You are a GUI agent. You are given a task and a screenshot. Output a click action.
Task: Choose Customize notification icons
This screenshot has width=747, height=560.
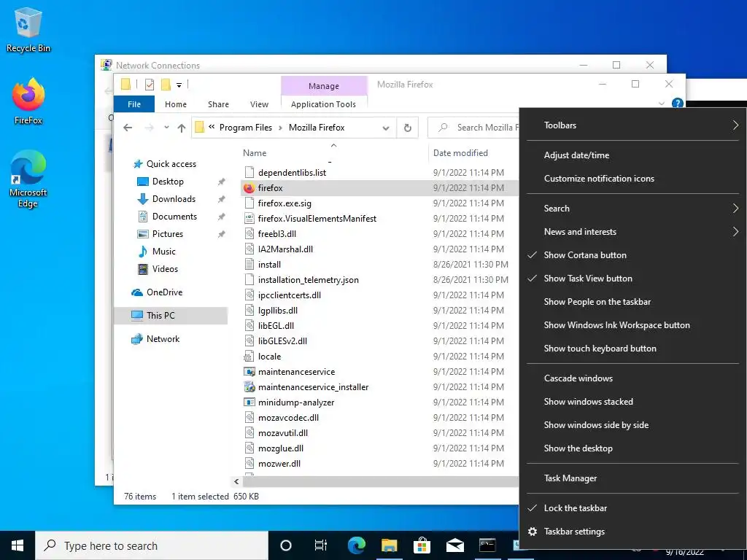coord(632,179)
